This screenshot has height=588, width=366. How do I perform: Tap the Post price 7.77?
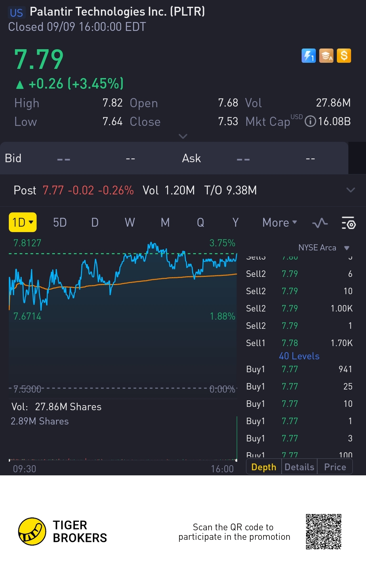click(53, 190)
